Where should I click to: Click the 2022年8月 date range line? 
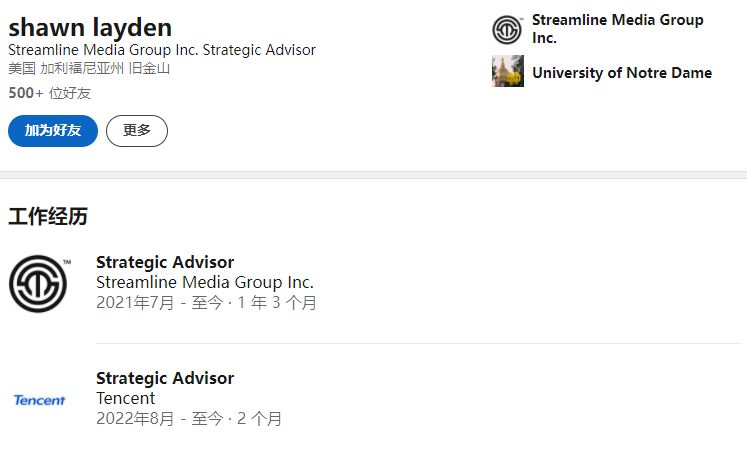tap(189, 418)
